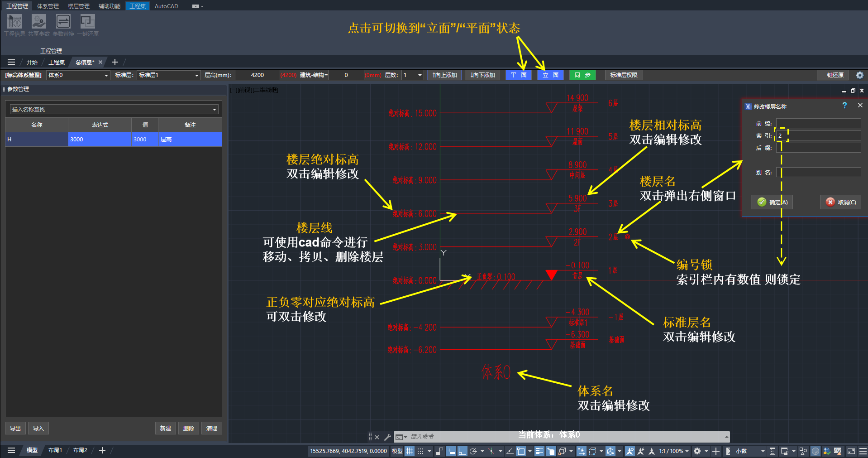
Task: Switch to the 体系管理 ribbon tab
Action: click(48, 6)
